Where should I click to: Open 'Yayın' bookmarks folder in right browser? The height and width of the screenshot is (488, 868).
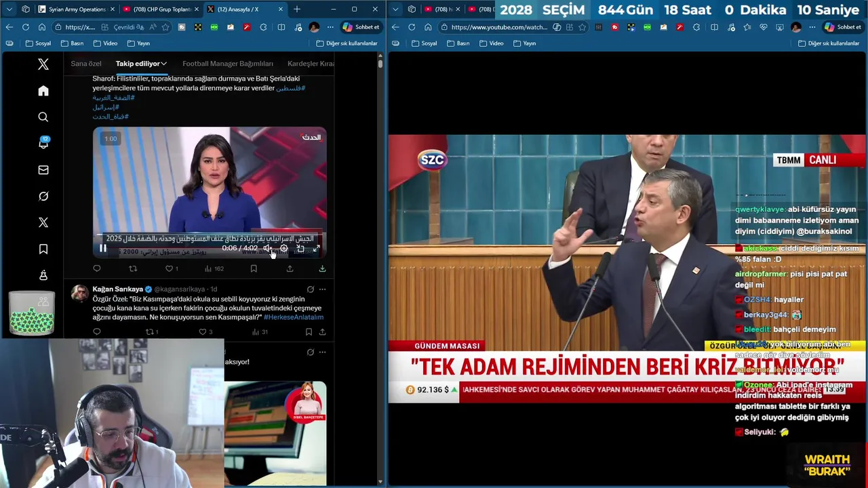click(525, 43)
